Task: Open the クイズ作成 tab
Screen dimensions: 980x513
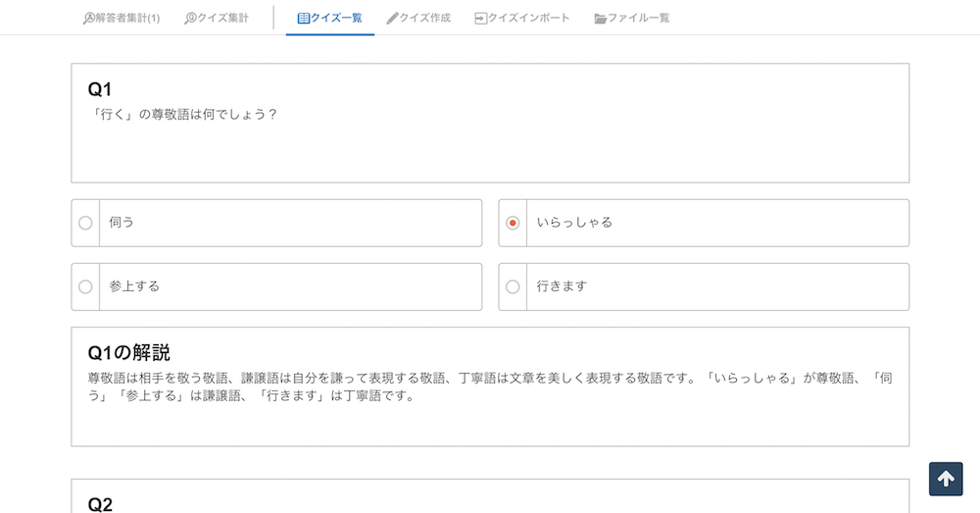Action: [418, 18]
